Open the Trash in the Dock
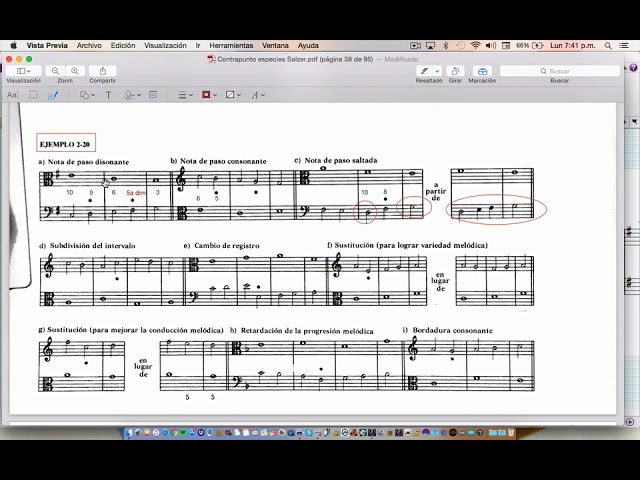Viewport: 640px width, 480px height. (x=511, y=433)
